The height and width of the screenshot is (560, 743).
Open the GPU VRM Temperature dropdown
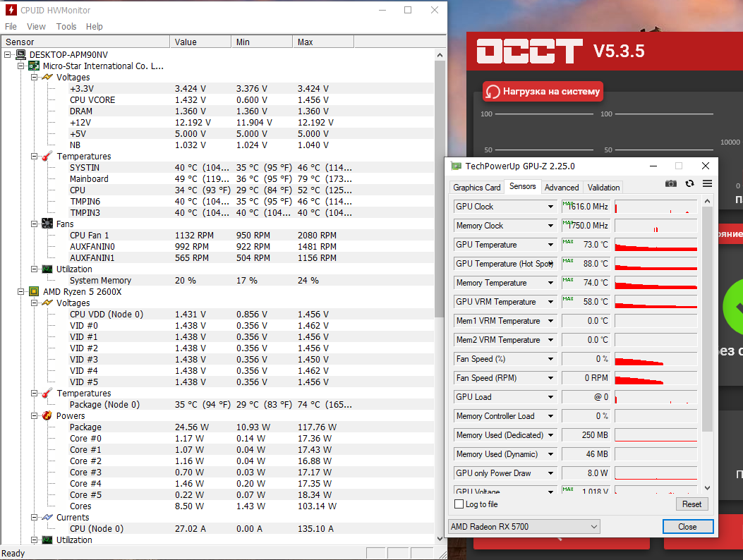click(550, 302)
